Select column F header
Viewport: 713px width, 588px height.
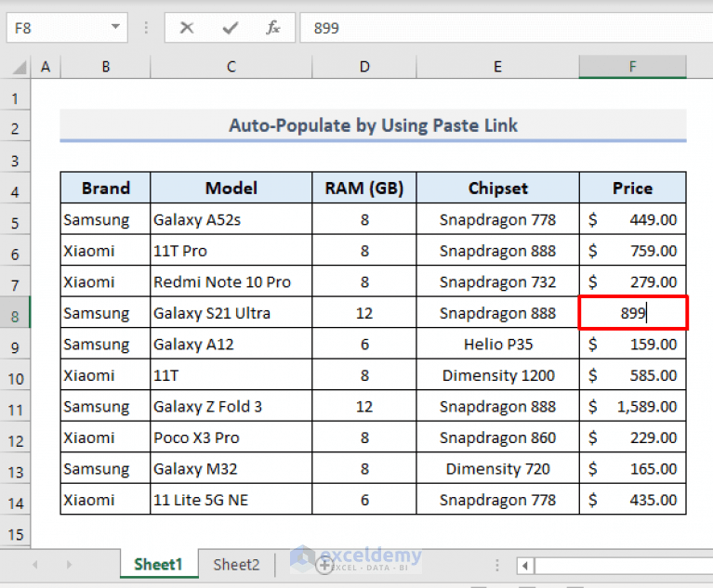click(632, 67)
